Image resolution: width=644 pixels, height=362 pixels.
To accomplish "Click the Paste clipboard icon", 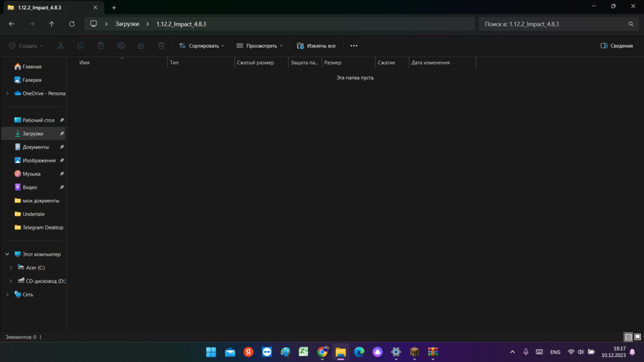I will [x=100, y=46].
